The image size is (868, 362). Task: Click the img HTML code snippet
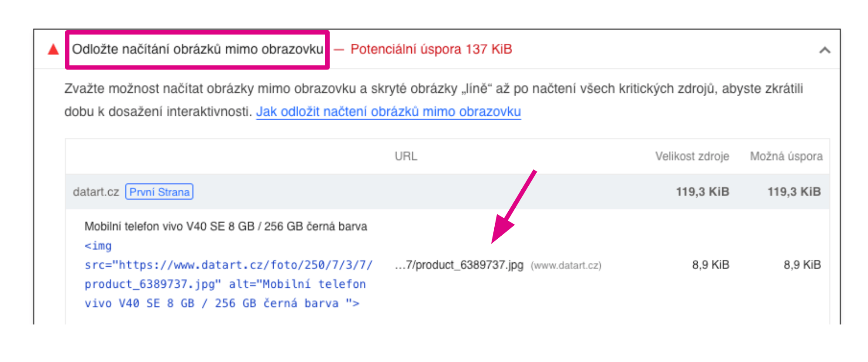tap(227, 275)
